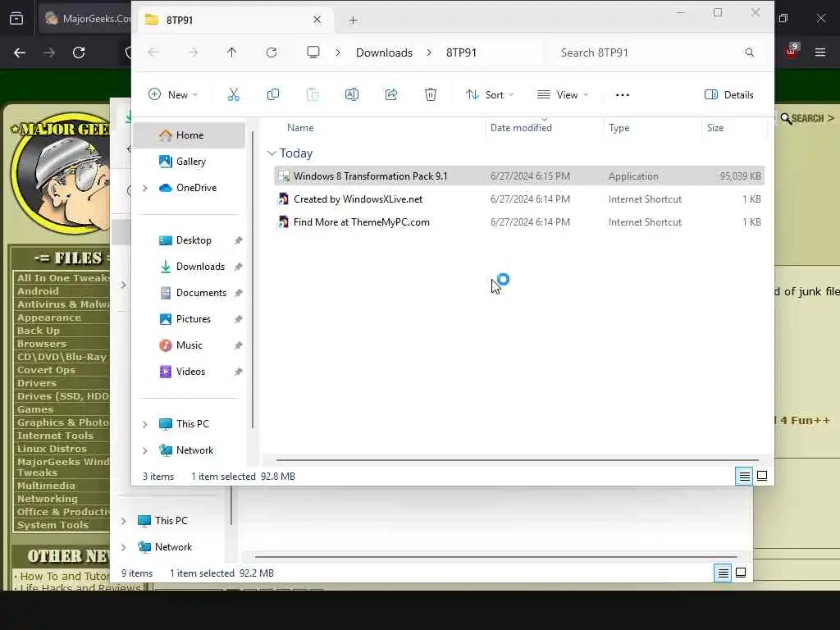This screenshot has height=630, width=840.
Task: Open the browser hamburger menu
Action: [x=820, y=52]
